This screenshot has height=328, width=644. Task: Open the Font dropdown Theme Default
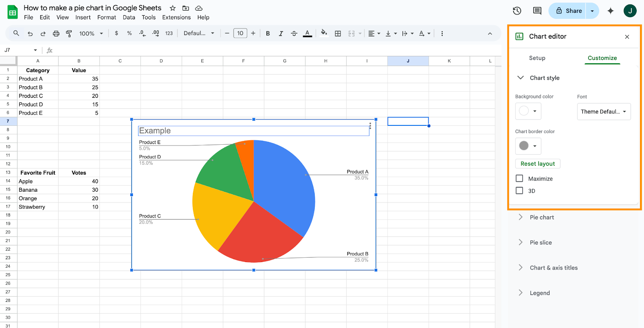(603, 112)
